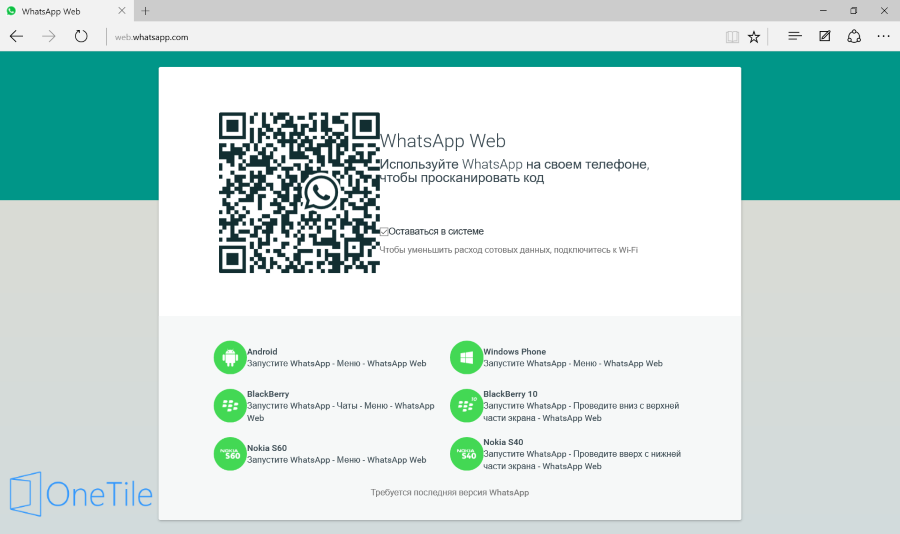Open a new tab with plus button

145,11
